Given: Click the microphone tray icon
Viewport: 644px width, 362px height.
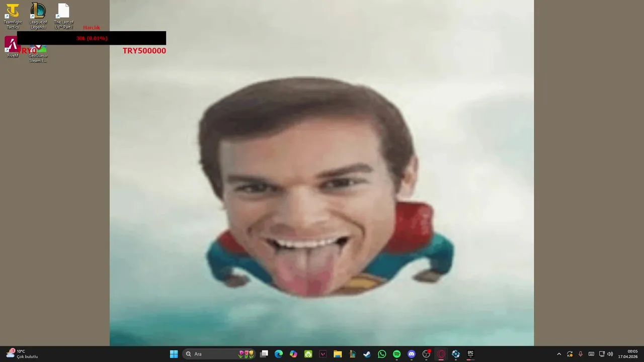Looking at the screenshot, I should pos(580,354).
